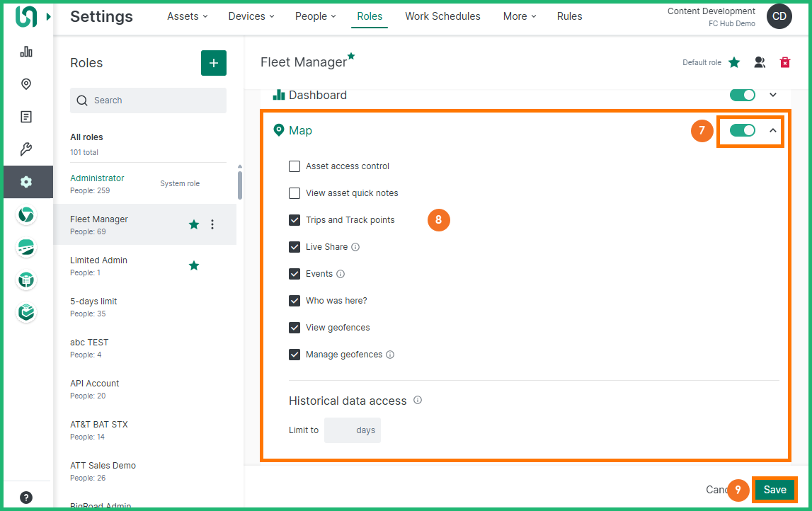
Task: Open the Rules tab
Action: tap(569, 16)
